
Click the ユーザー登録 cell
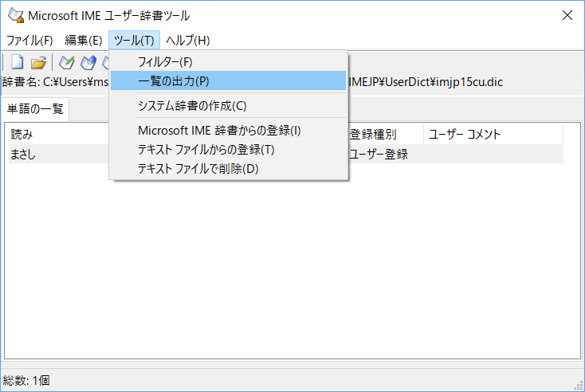[x=379, y=154]
